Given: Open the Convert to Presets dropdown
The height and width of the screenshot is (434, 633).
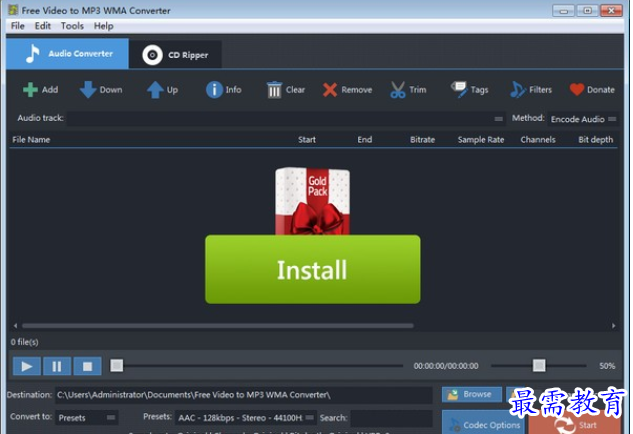Looking at the screenshot, I should pyautogui.click(x=86, y=418).
